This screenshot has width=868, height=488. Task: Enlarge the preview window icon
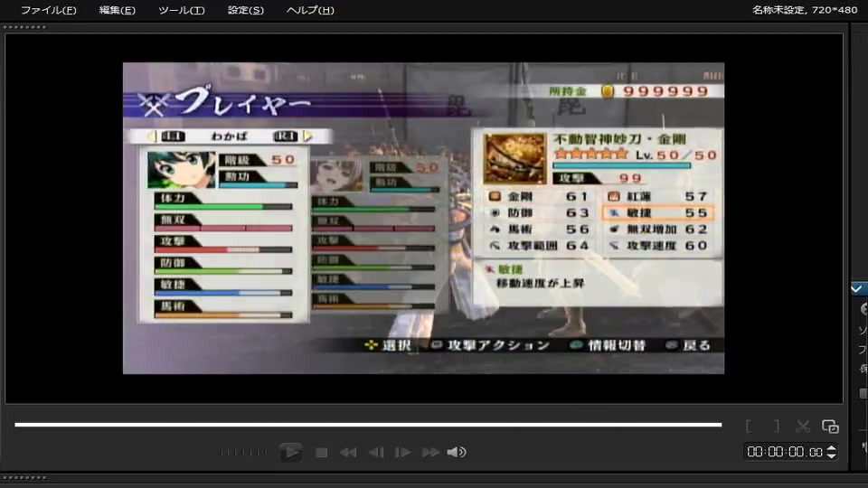(830, 426)
